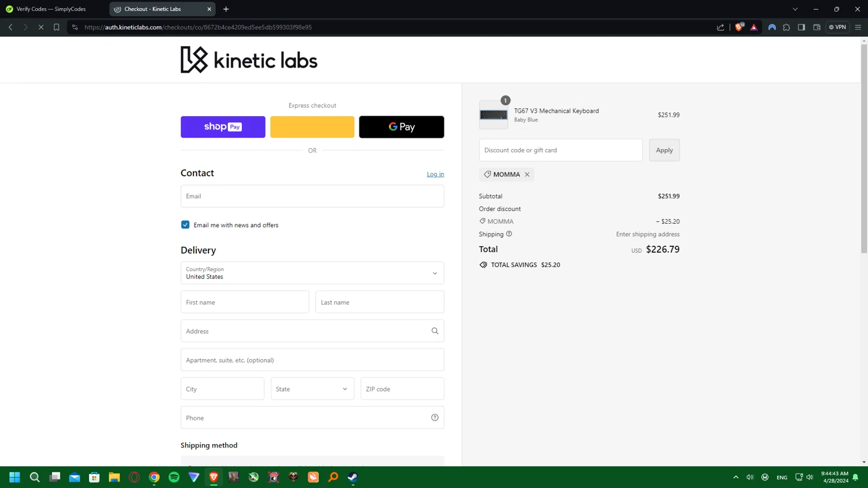The width and height of the screenshot is (868, 488).
Task: Go back to previous page
Action: [x=10, y=27]
